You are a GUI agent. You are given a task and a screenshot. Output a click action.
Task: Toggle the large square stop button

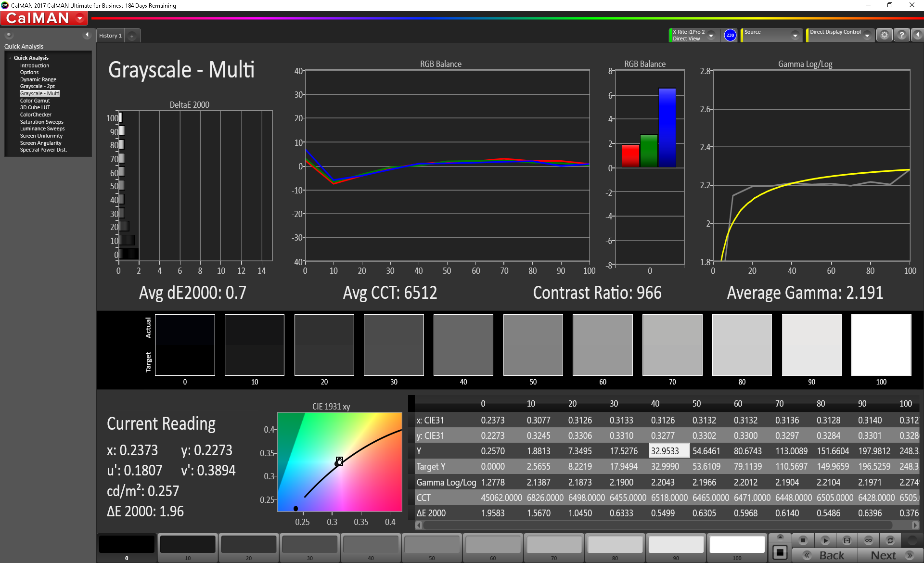tap(780, 552)
